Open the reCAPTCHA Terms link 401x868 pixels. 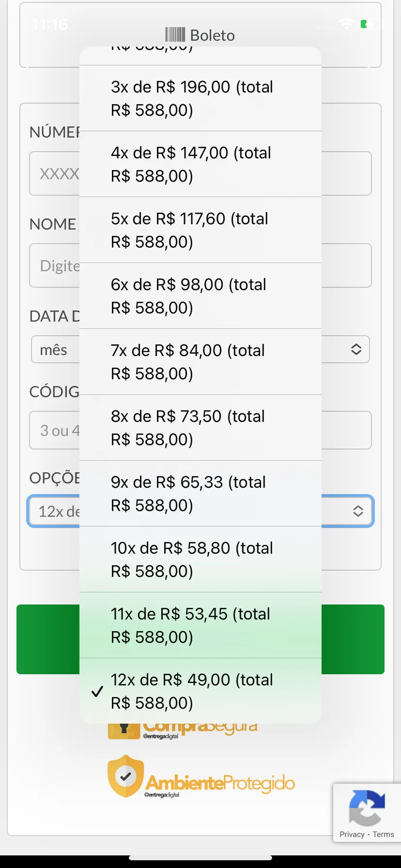384,834
